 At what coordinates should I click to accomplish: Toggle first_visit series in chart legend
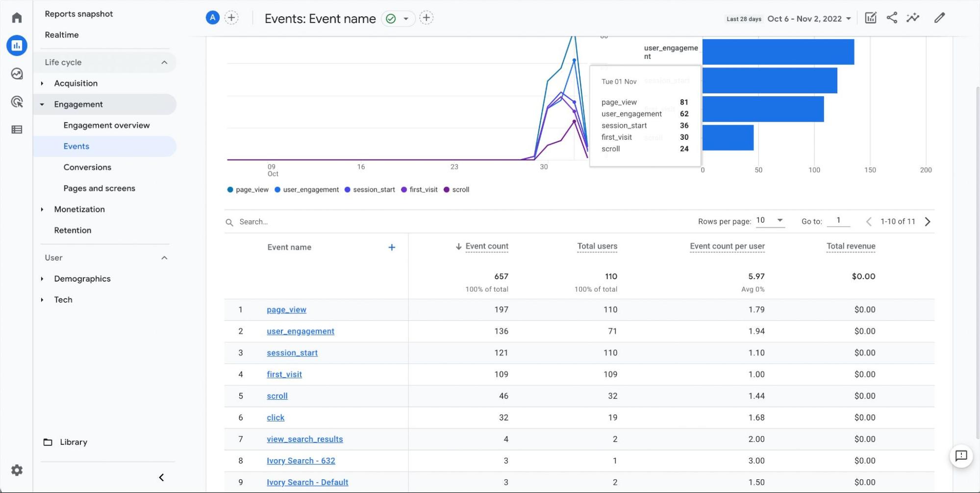(419, 190)
